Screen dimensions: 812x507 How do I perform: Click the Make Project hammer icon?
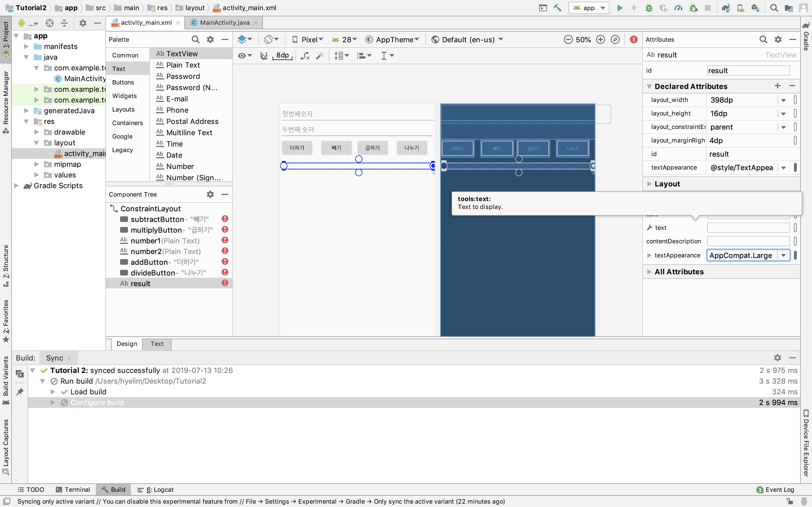coord(557,8)
